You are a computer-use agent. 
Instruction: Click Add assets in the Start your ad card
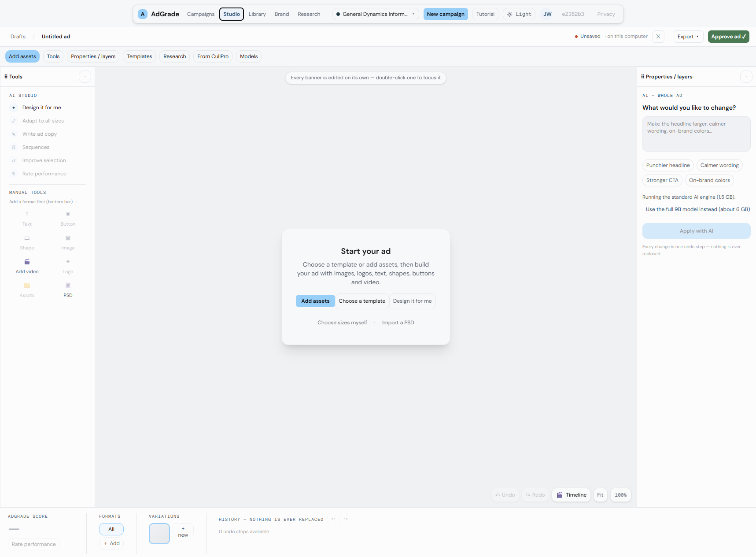point(315,301)
